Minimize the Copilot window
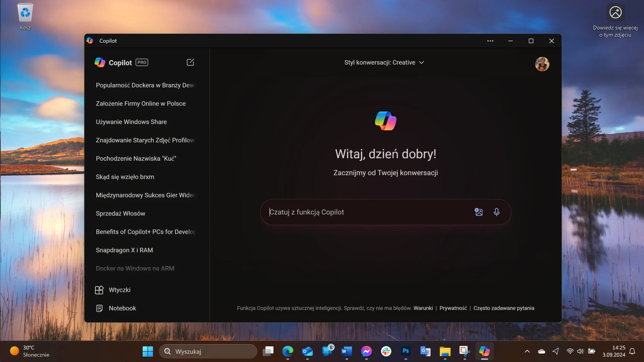 510,41
